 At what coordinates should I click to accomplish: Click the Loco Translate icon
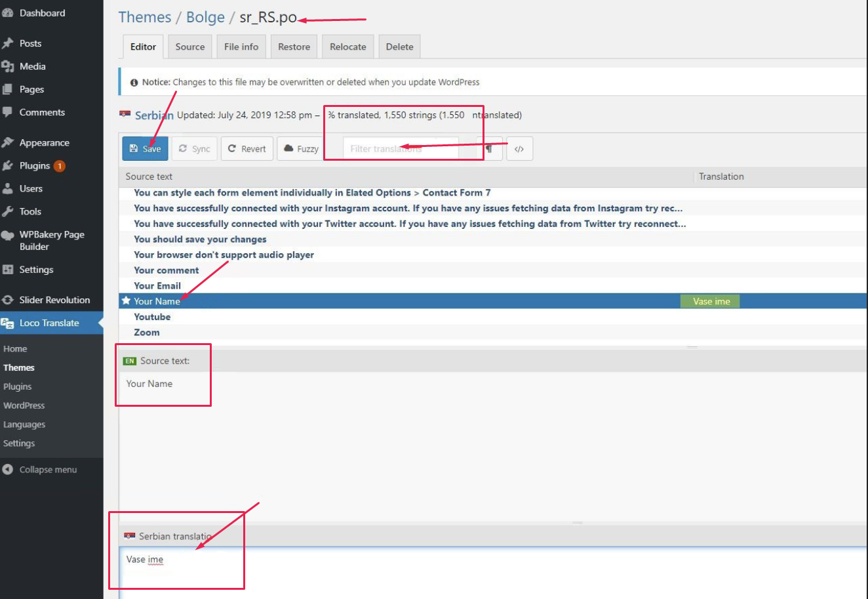pos(8,323)
